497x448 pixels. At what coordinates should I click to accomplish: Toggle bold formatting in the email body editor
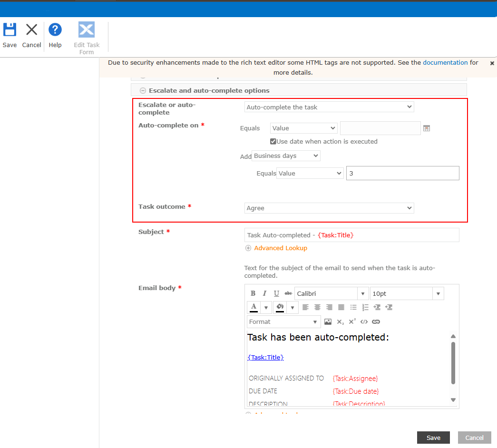[x=253, y=293]
